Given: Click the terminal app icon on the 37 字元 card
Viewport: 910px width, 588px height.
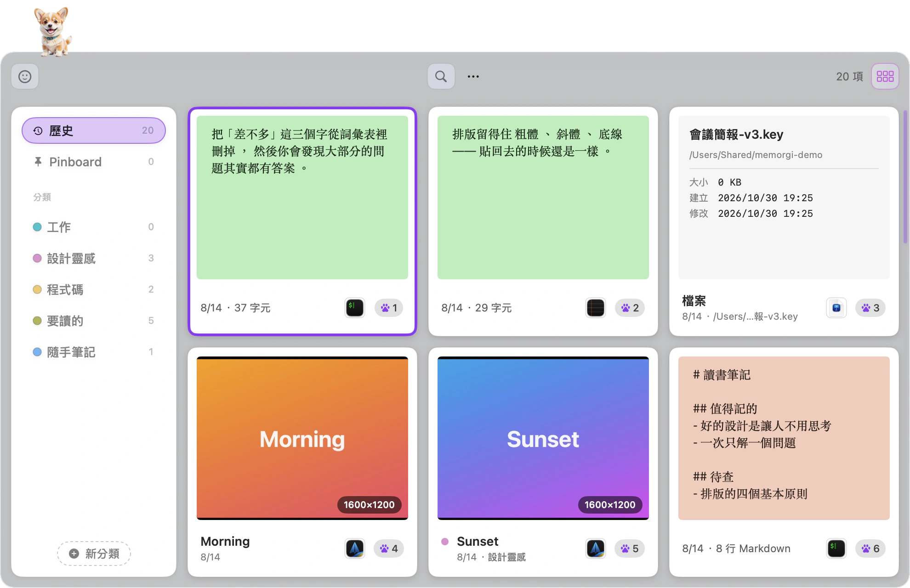Looking at the screenshot, I should click(x=355, y=308).
